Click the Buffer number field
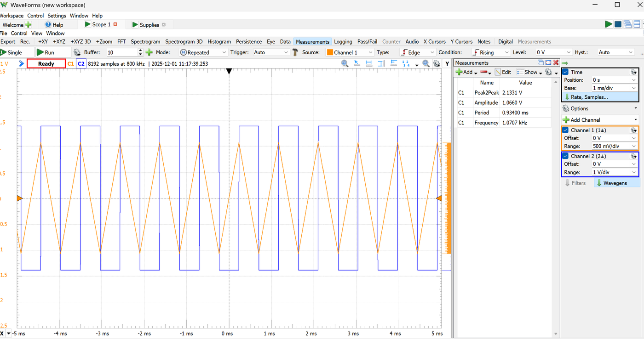 (121, 52)
